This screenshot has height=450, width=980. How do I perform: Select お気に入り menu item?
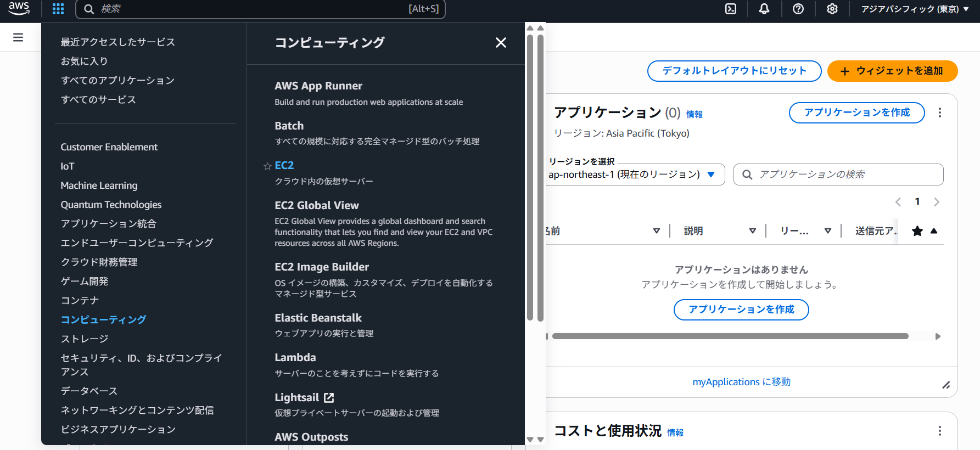(84, 61)
